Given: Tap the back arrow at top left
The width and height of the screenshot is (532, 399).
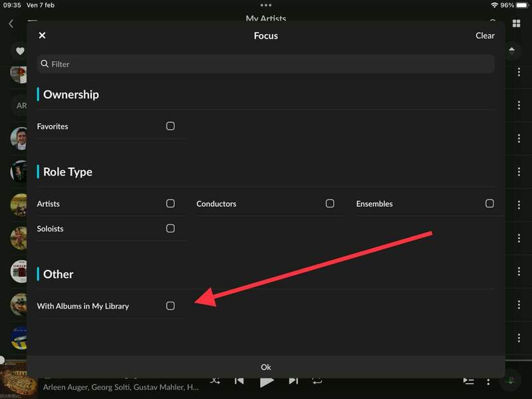Looking at the screenshot, I should pos(11,23).
